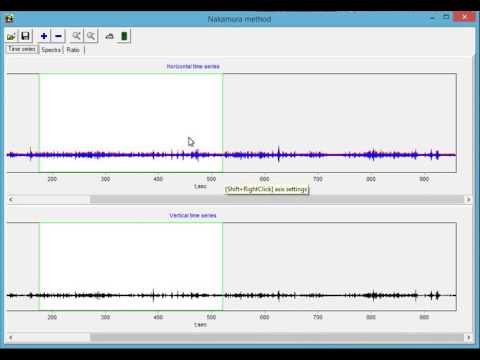Close the Nakamura method window
This screenshot has height=360, width=480.
(x=465, y=17)
